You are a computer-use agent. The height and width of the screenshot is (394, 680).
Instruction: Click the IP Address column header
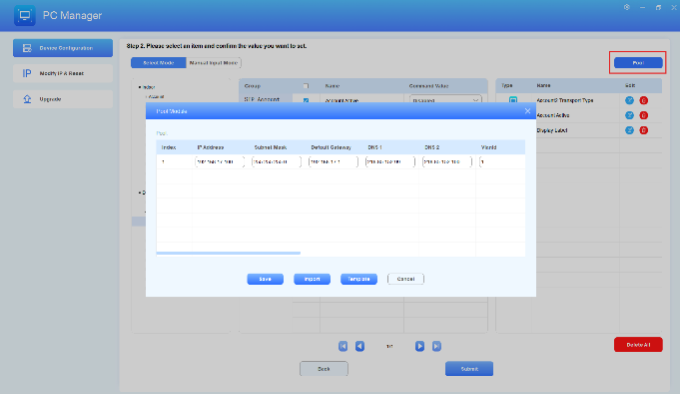210,147
